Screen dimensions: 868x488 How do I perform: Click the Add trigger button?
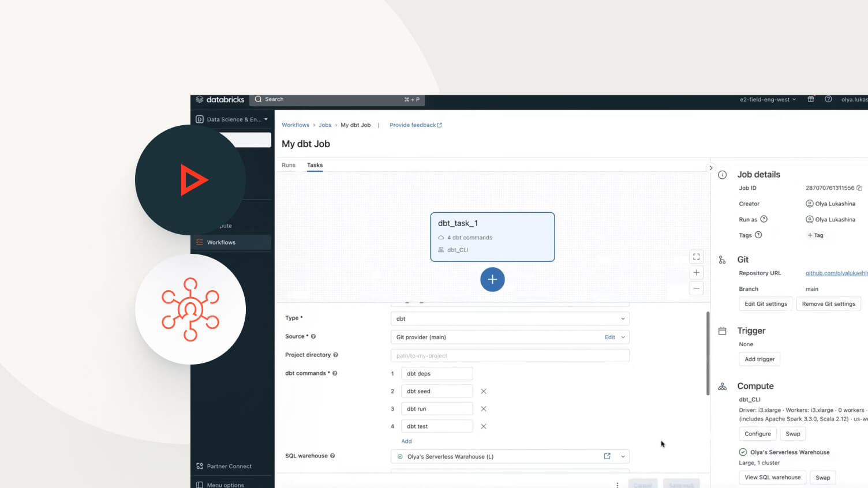pyautogui.click(x=759, y=359)
